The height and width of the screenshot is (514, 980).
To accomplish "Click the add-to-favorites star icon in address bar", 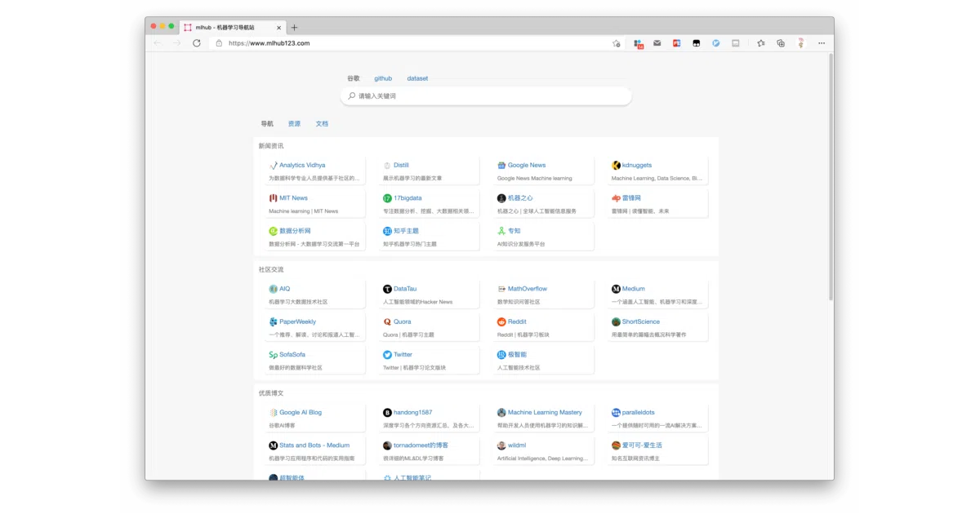I will 617,43.
